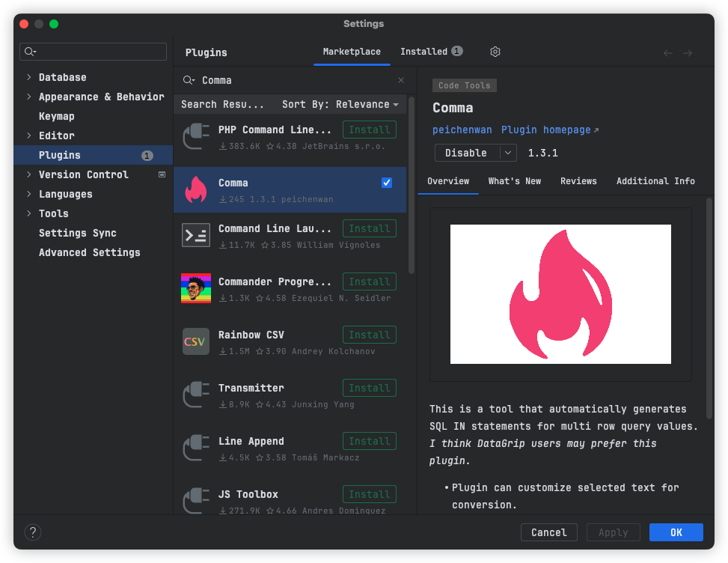Viewport: 728px width, 563px height.
Task: Enable the Line Append plugin
Action: (x=369, y=440)
